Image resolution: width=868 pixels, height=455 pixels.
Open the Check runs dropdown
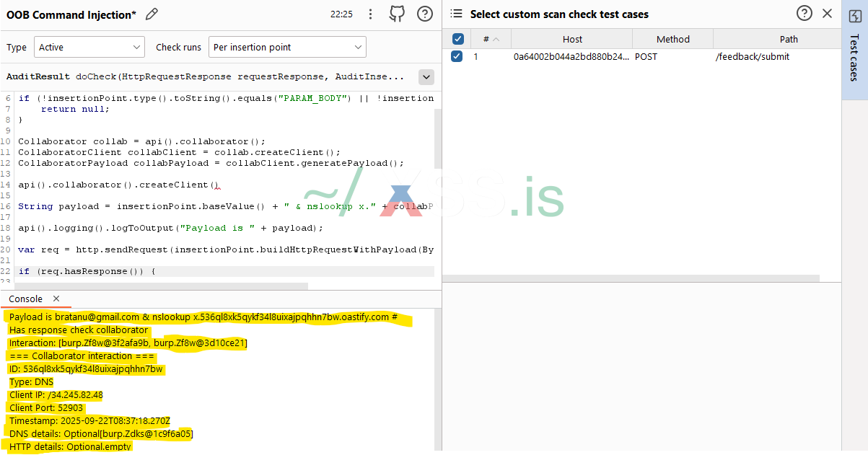[287, 47]
